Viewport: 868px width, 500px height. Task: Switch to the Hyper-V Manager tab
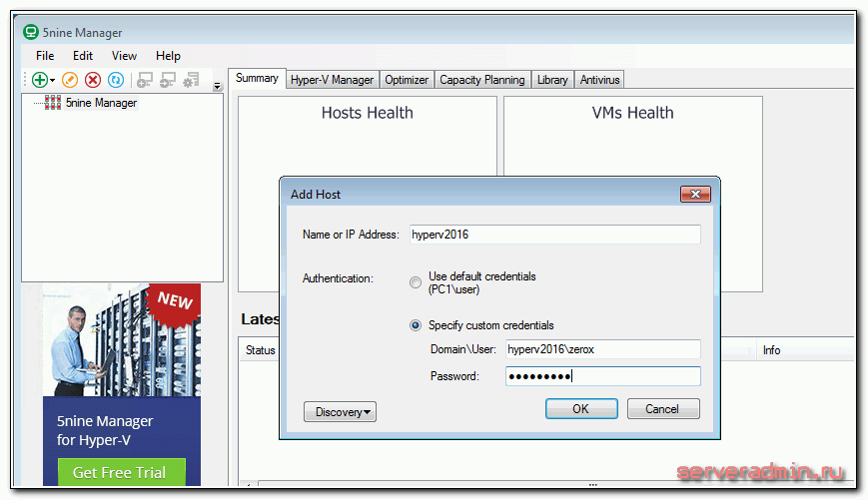(x=332, y=80)
